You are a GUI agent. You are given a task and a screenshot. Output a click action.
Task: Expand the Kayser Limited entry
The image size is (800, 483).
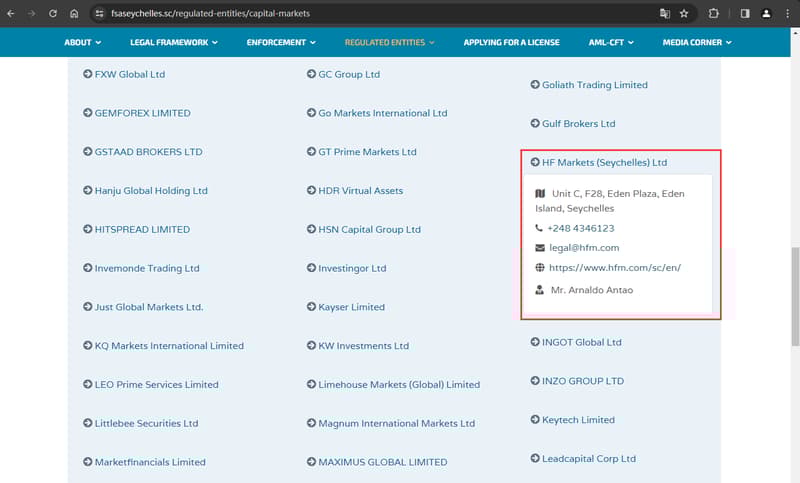351,307
